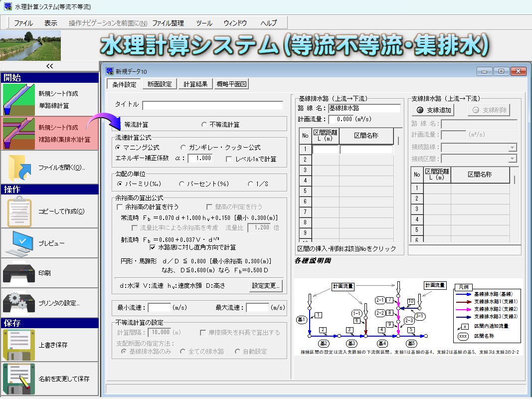532x399 pixels.
Task: Open file via the folder icon
Action: tap(19, 168)
